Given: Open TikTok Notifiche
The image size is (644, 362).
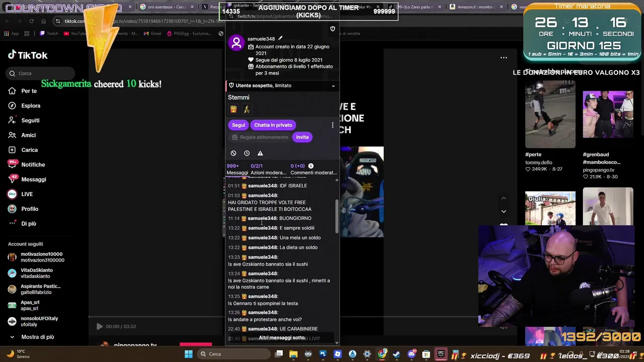Looking at the screenshot, I should (x=27, y=164).
